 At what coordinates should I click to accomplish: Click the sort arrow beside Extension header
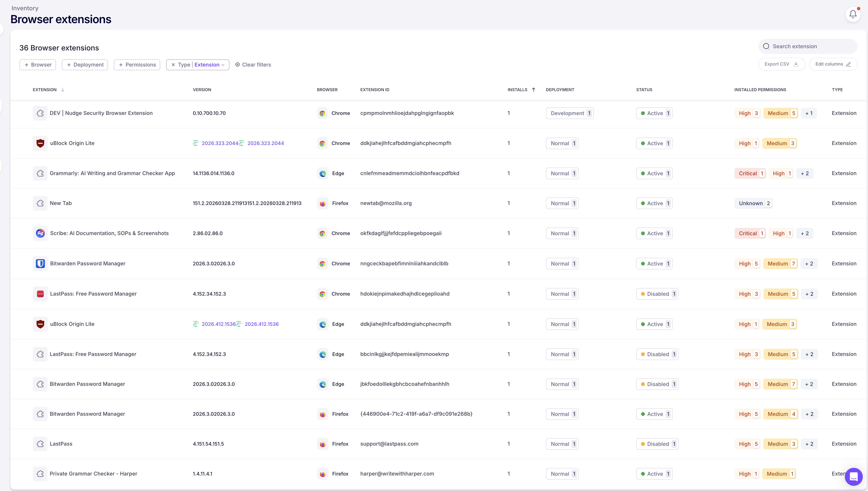point(63,90)
